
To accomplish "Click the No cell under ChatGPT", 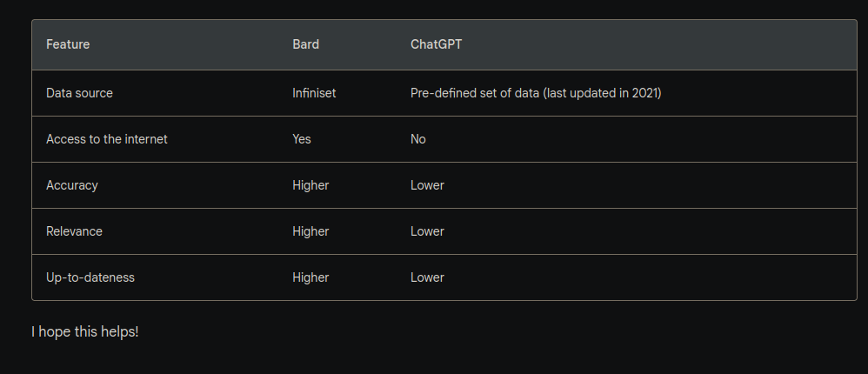I will tap(418, 139).
